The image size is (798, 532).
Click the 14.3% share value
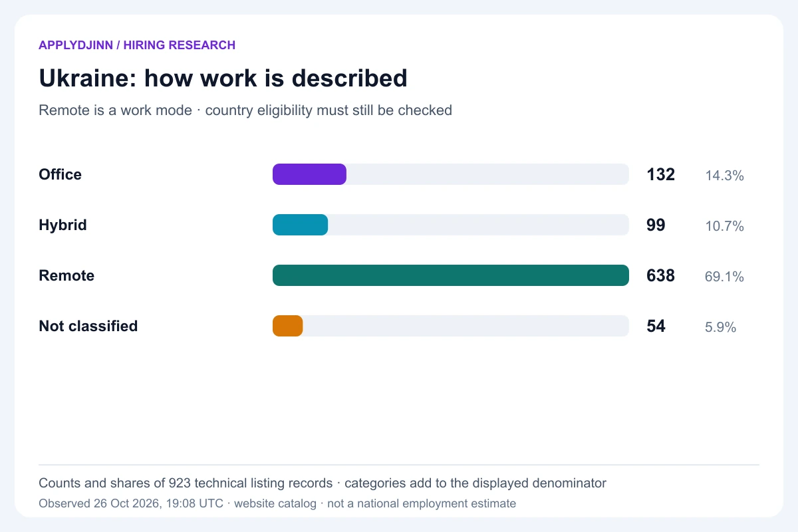tap(724, 176)
